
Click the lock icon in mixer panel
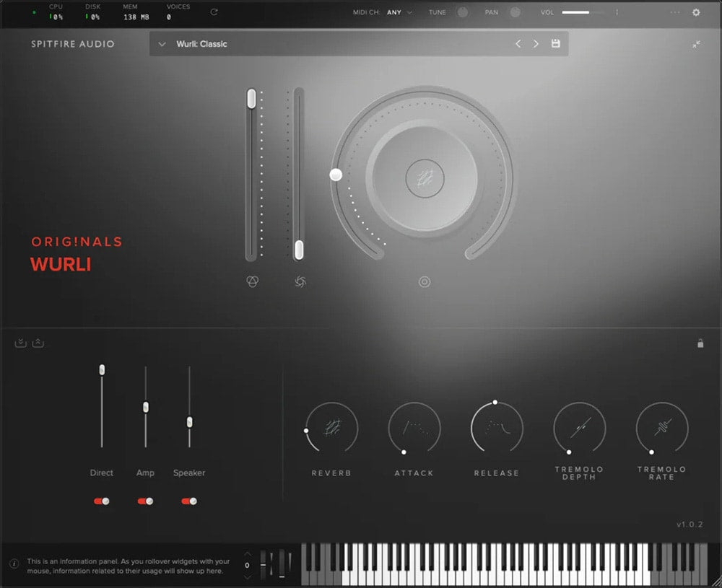pyautogui.click(x=700, y=343)
